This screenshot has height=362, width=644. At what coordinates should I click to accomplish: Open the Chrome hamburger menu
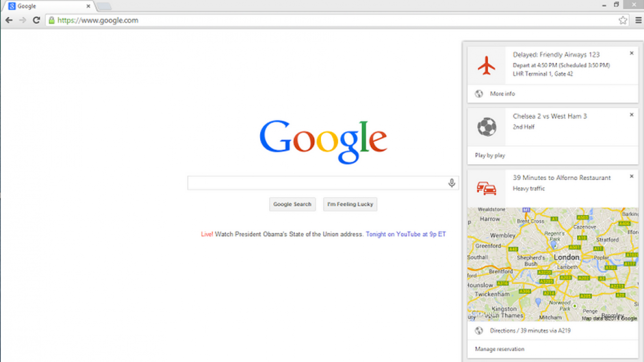click(638, 20)
